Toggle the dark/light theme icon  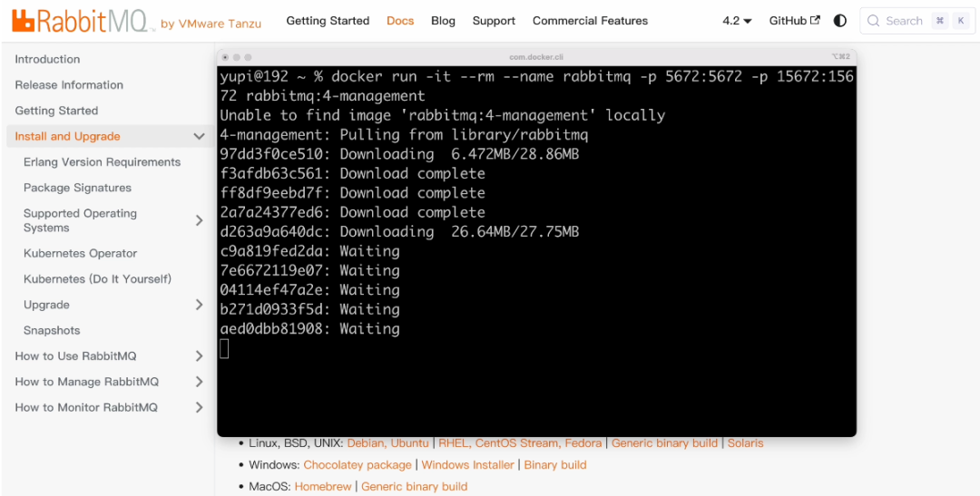point(840,21)
